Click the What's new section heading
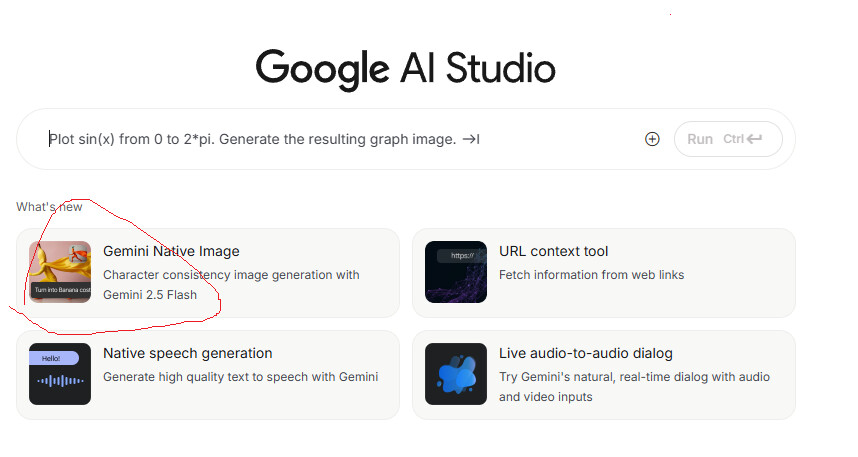 (49, 207)
